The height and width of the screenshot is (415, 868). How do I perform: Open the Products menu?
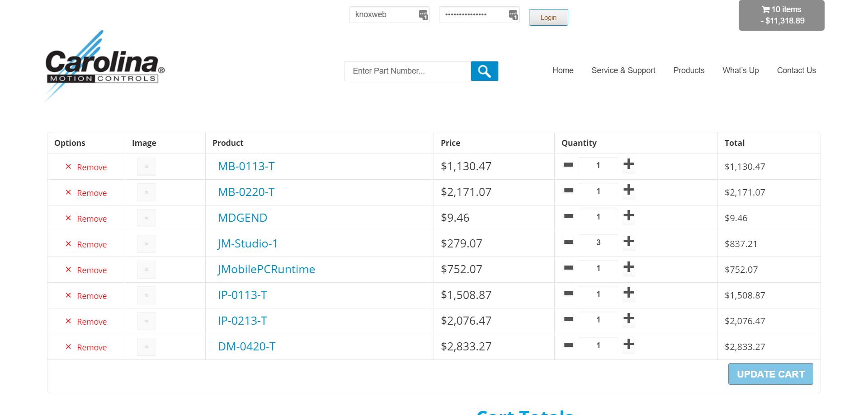[689, 70]
